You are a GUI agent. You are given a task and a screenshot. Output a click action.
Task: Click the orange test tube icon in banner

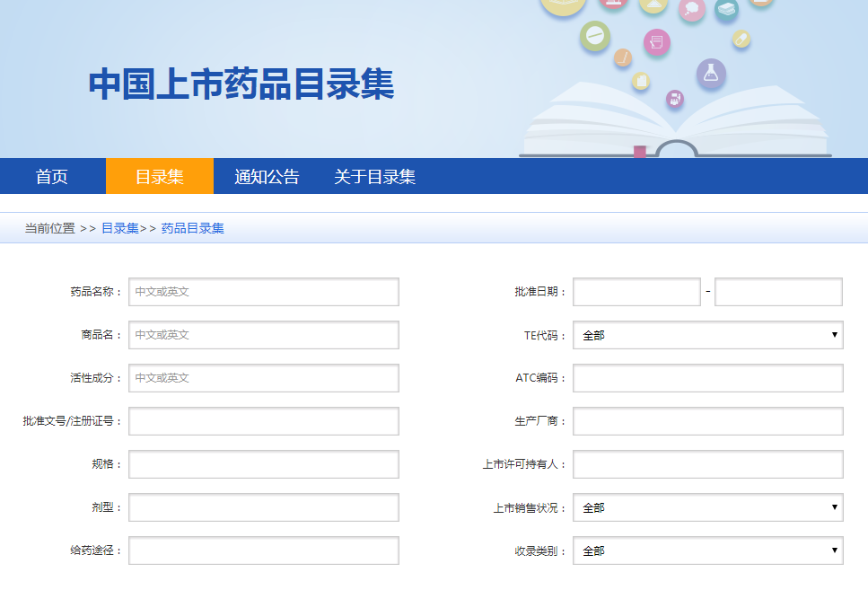623,57
